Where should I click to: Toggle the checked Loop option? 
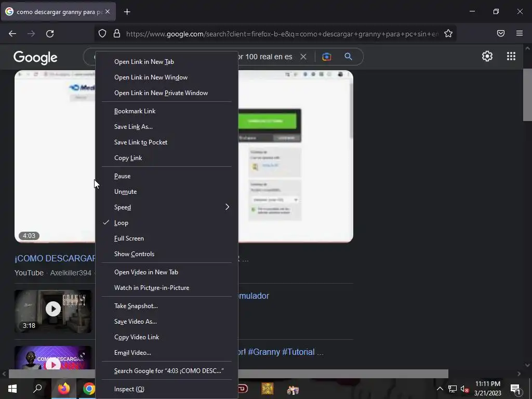167,223
